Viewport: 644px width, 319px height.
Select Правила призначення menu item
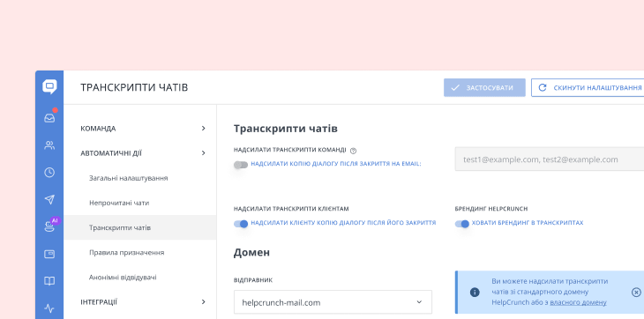[x=140, y=252]
